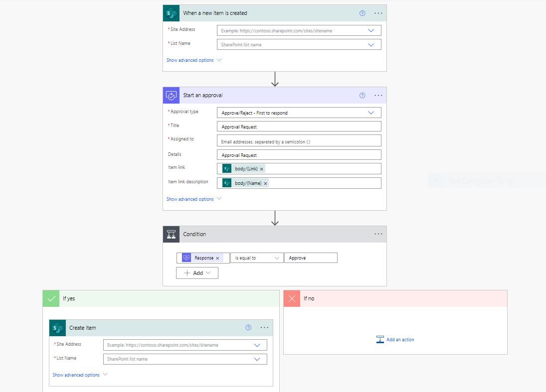Viewport: 546px width, 392px height.
Task: Click Add button in Condition card
Action: [x=197, y=273]
